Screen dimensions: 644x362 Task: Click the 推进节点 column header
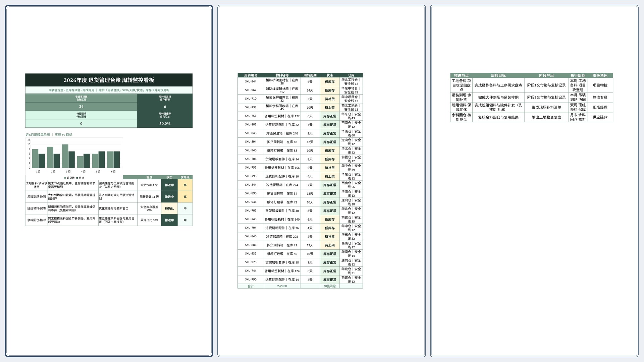[x=461, y=76]
